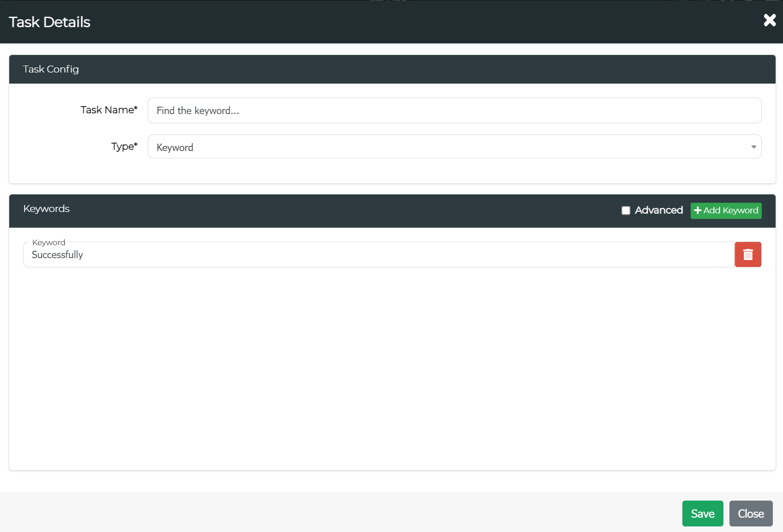Delete the Successfully keyword with trash icon
This screenshot has width=783, height=532.
(x=748, y=254)
